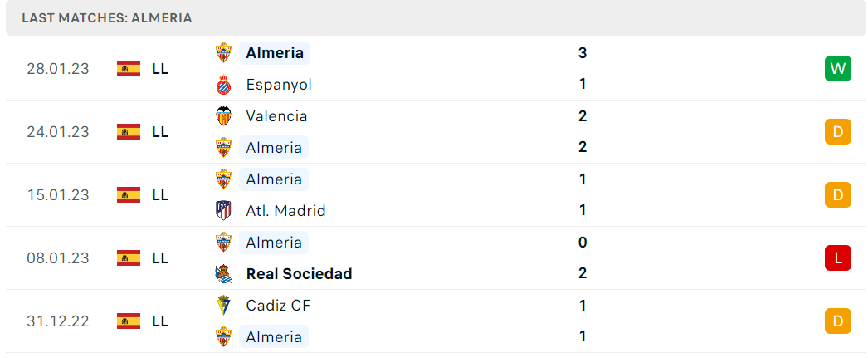Click the Espanyol club crest
This screenshot has height=358, width=868.
(x=224, y=85)
